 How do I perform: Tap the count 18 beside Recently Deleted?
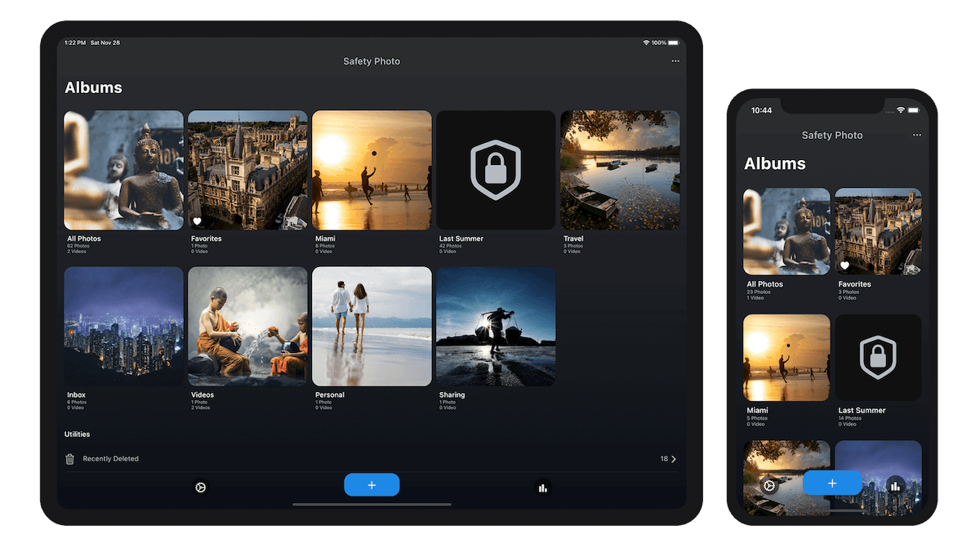(x=663, y=458)
